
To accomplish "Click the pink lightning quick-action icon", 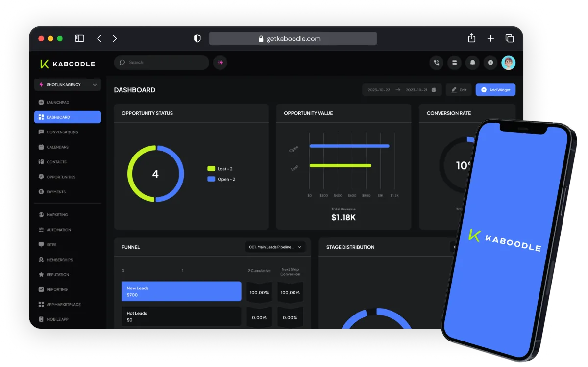I will coord(220,63).
